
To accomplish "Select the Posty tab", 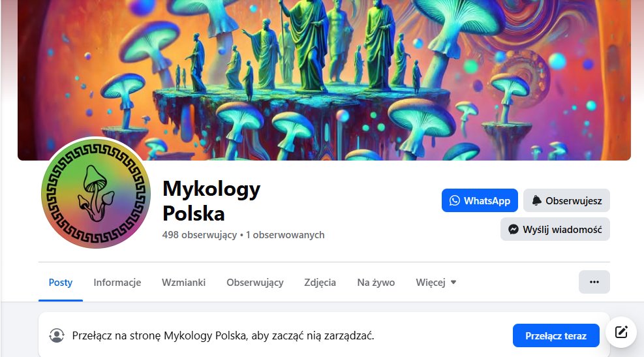I will point(61,283).
